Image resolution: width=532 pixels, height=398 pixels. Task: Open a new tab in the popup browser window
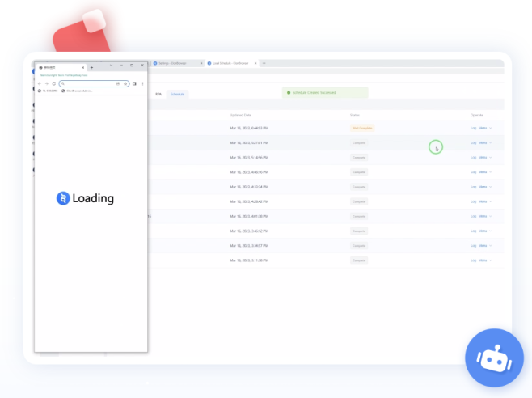click(x=91, y=66)
